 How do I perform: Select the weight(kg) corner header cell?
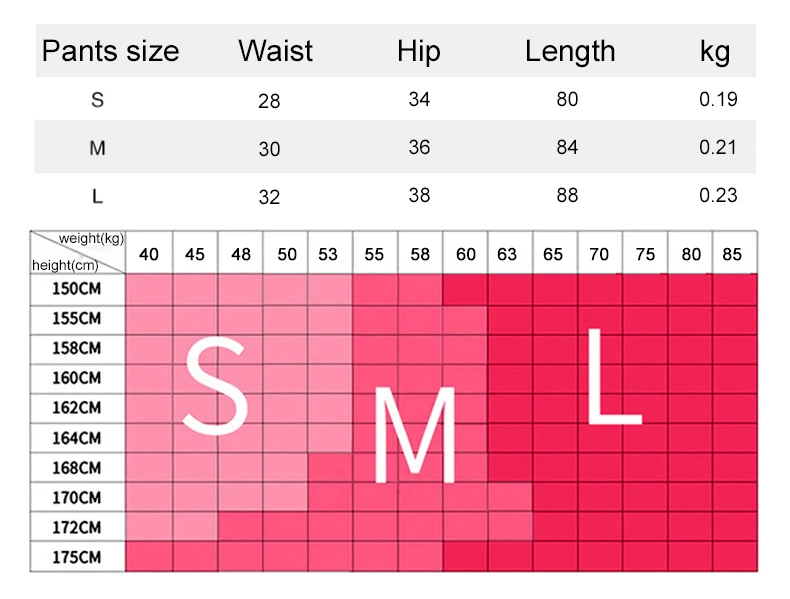click(90, 239)
